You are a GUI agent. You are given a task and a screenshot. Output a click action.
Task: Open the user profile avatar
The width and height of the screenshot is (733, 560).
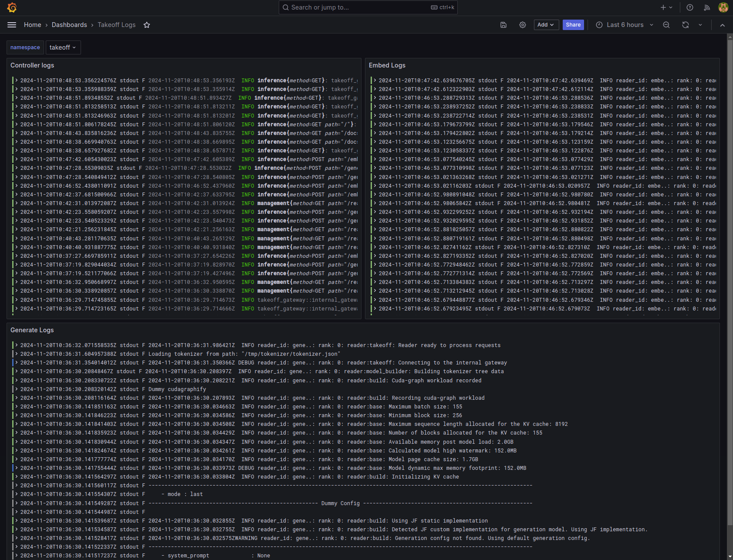723,7
